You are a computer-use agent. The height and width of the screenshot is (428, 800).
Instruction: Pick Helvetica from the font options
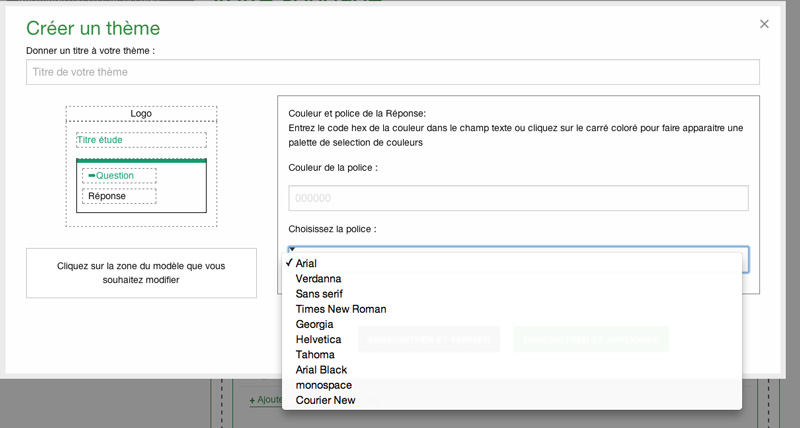pos(318,340)
